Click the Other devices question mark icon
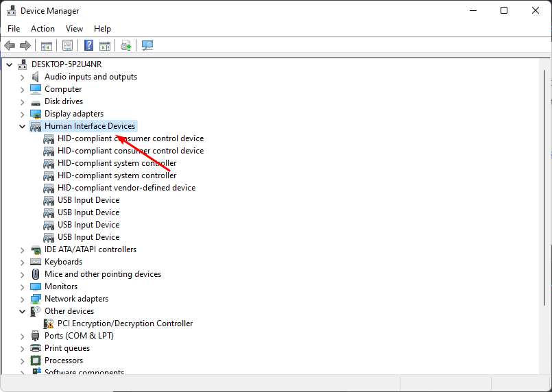This screenshot has width=552, height=392. point(36,311)
